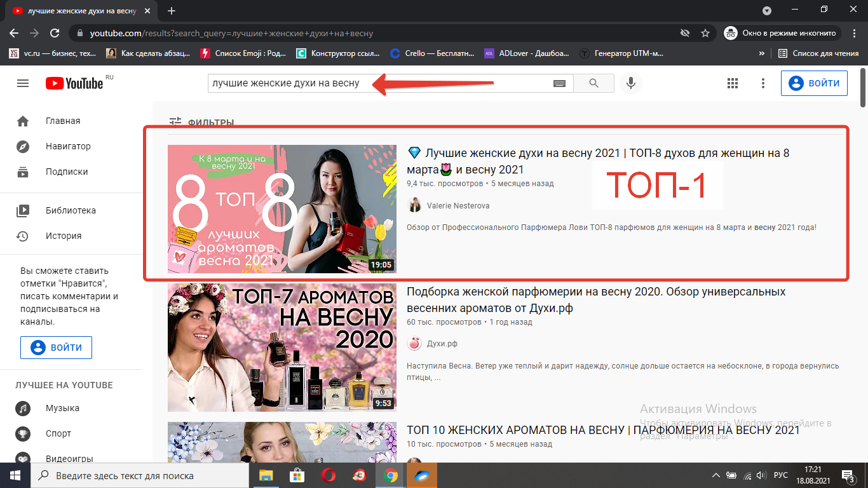Click the ВОЙТИ button in header
Viewport: 868px width, 488px height.
(x=814, y=83)
